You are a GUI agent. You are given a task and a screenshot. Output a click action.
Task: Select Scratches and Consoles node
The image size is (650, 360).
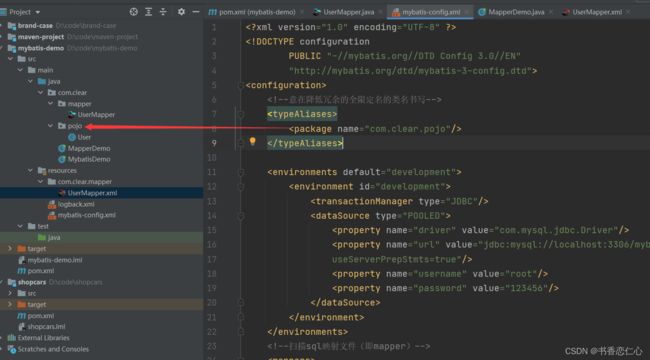(53, 349)
